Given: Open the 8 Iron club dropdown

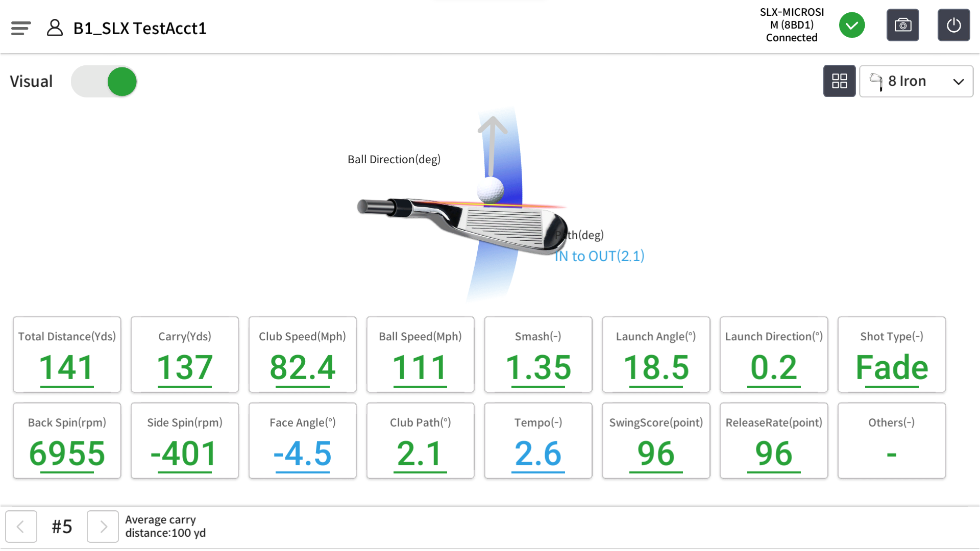Looking at the screenshot, I should (x=906, y=81).
